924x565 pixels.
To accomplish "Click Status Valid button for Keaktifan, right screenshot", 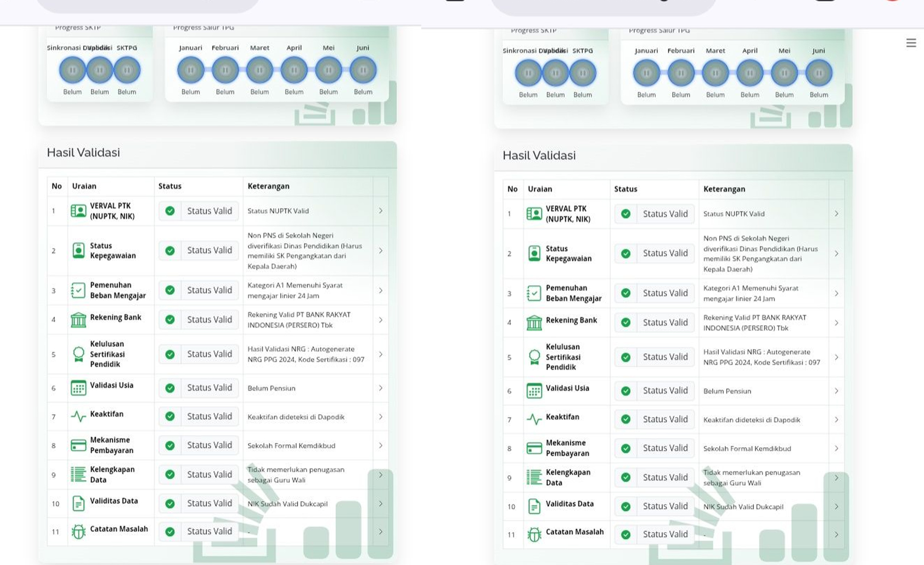I will pos(665,419).
